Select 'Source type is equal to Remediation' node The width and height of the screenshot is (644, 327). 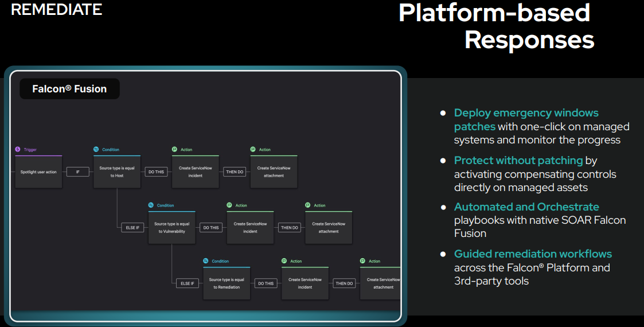(227, 283)
